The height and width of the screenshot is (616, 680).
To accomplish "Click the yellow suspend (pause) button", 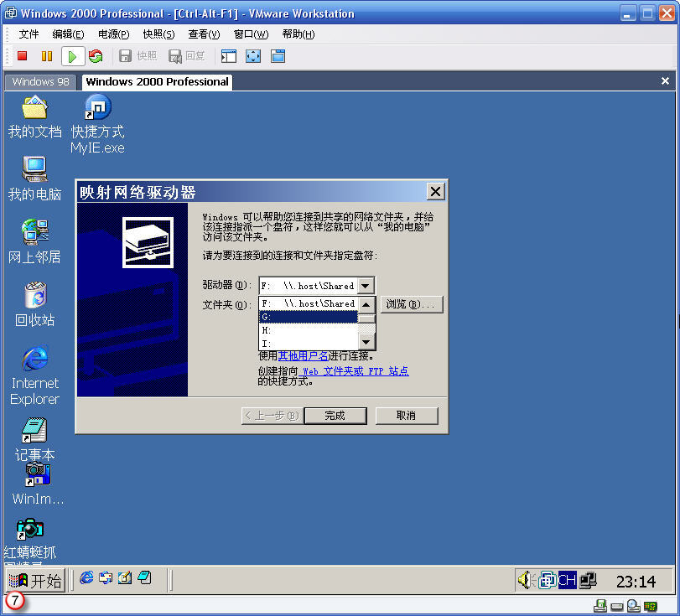I will point(46,56).
